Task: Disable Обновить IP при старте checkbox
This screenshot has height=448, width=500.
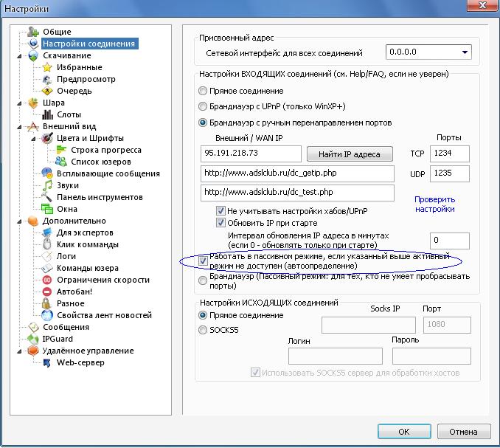Action: tap(221, 223)
